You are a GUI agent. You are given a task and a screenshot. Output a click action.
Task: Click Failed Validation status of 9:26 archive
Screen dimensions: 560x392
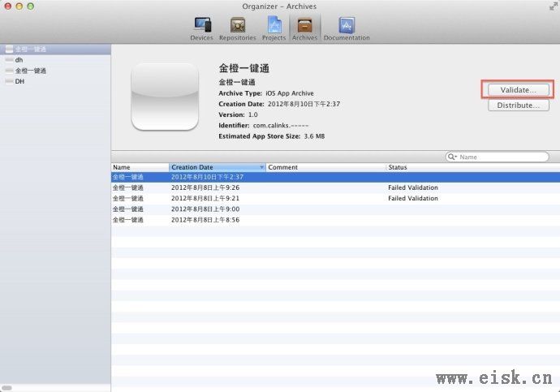coord(413,187)
